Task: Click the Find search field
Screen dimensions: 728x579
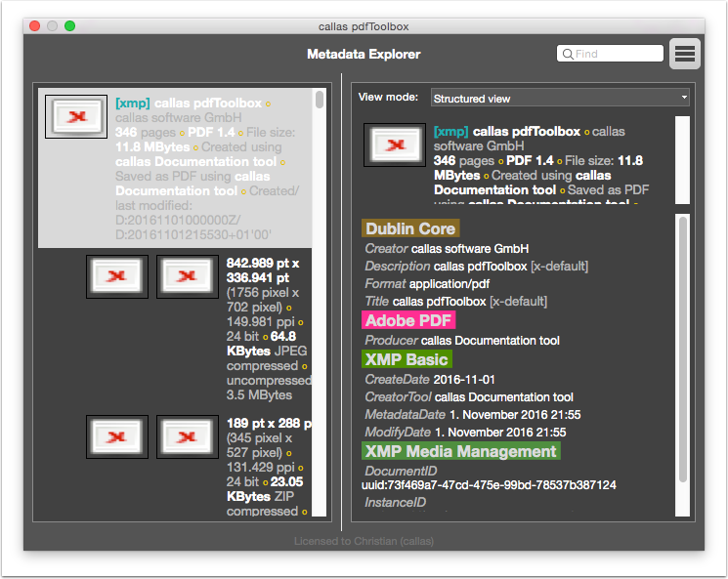Action: pyautogui.click(x=610, y=54)
